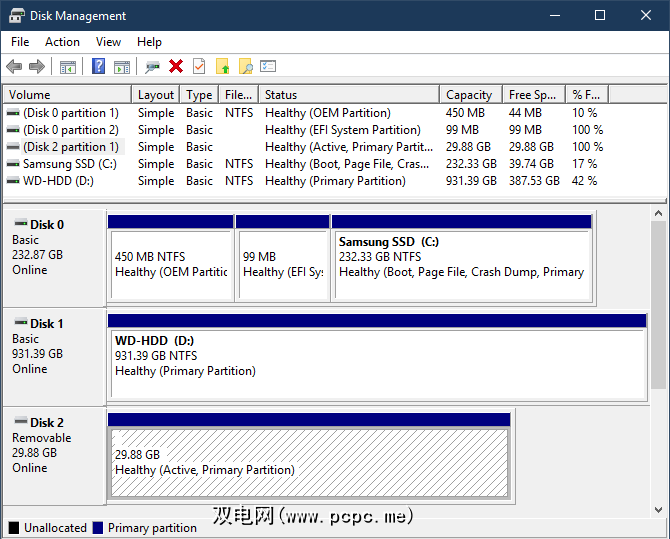Toggle the Show/Hide Console Tree icon
The height and width of the screenshot is (539, 670).
tap(68, 67)
